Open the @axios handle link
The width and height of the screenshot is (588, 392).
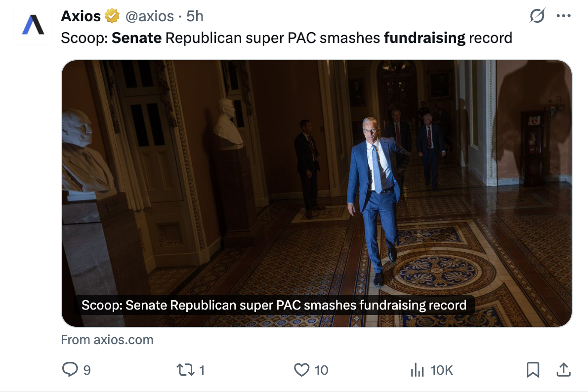(x=150, y=16)
